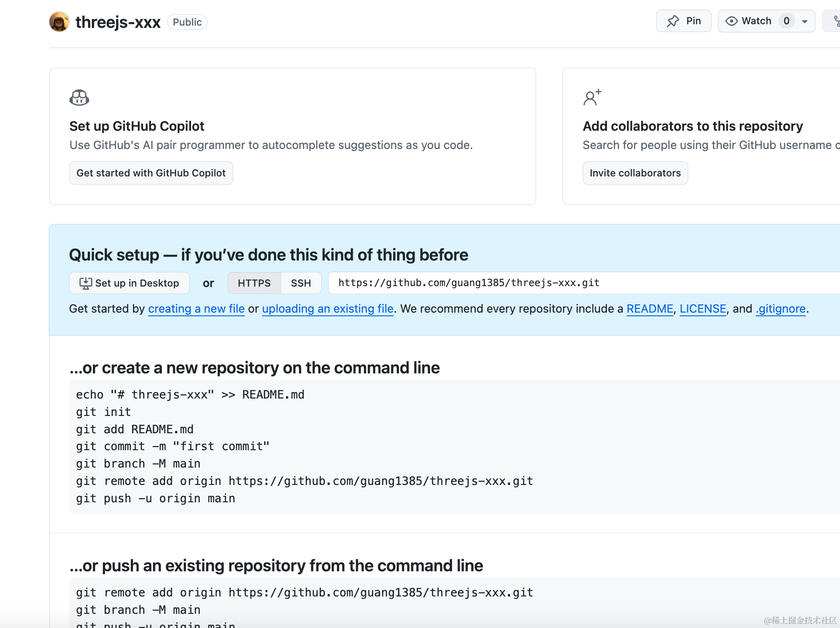Click the Quick setup heading
This screenshot has width=840, height=628.
269,255
